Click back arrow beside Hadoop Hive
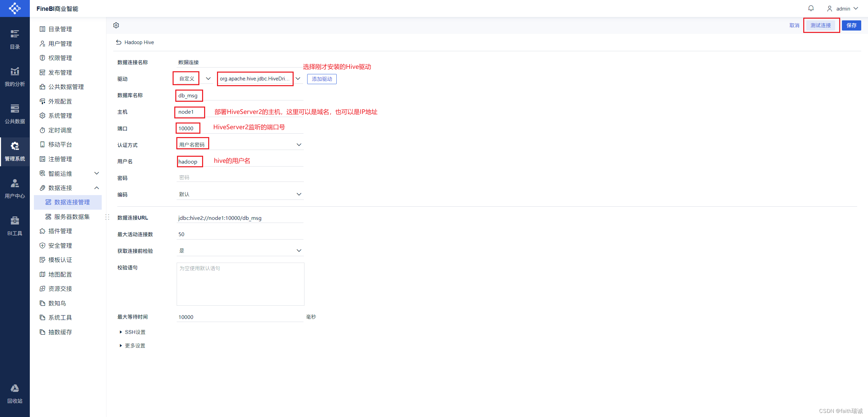 119,42
